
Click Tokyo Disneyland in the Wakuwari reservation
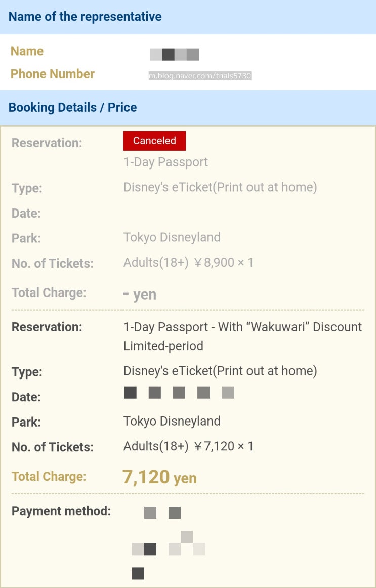pyautogui.click(x=172, y=421)
